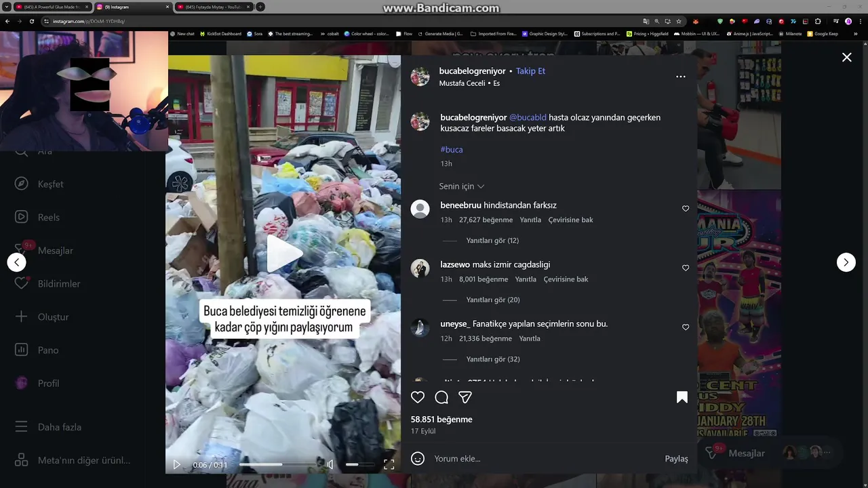Expand Yanıtları gör (20) replies
Viewport: 868px width, 488px height.
point(493,300)
